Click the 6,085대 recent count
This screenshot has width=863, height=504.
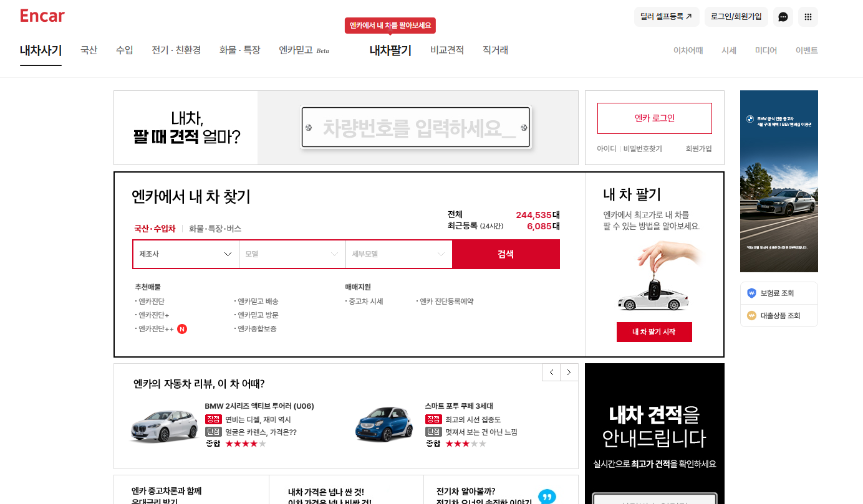[543, 226]
